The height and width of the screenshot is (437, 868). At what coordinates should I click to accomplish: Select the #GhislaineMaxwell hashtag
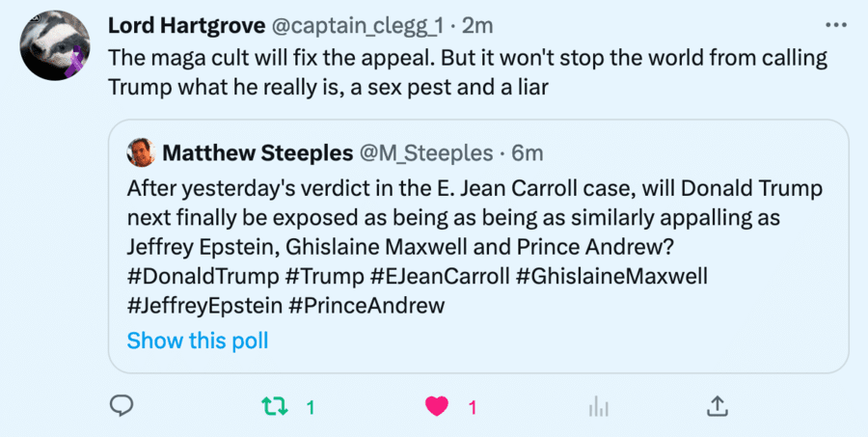point(611,277)
